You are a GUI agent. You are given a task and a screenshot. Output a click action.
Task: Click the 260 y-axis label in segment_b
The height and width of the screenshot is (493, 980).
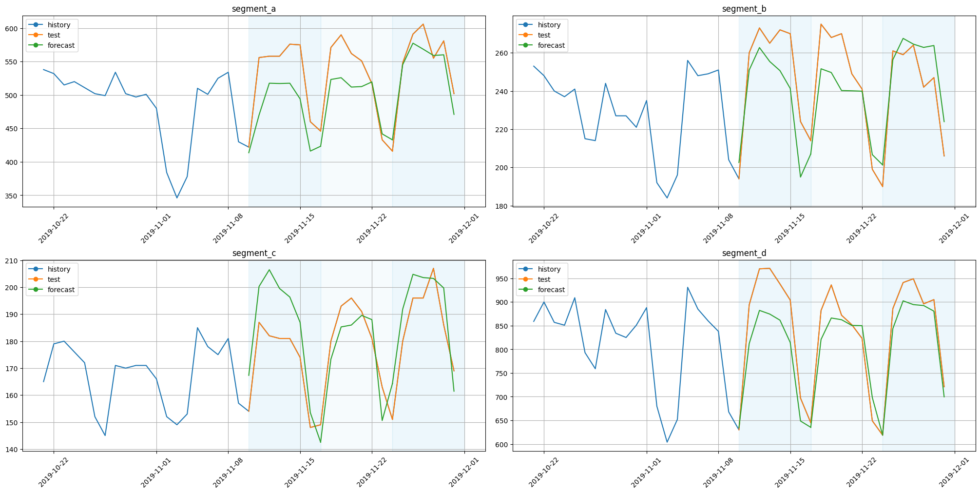pos(502,53)
